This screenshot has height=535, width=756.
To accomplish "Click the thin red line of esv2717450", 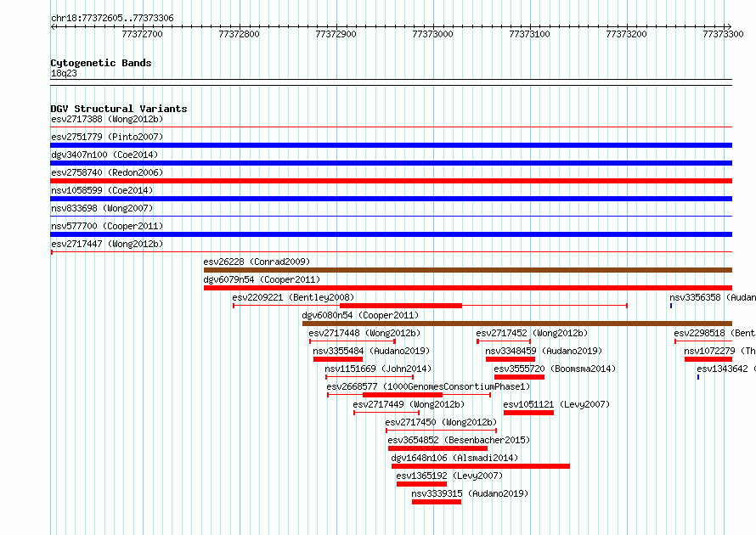I will pos(441,431).
